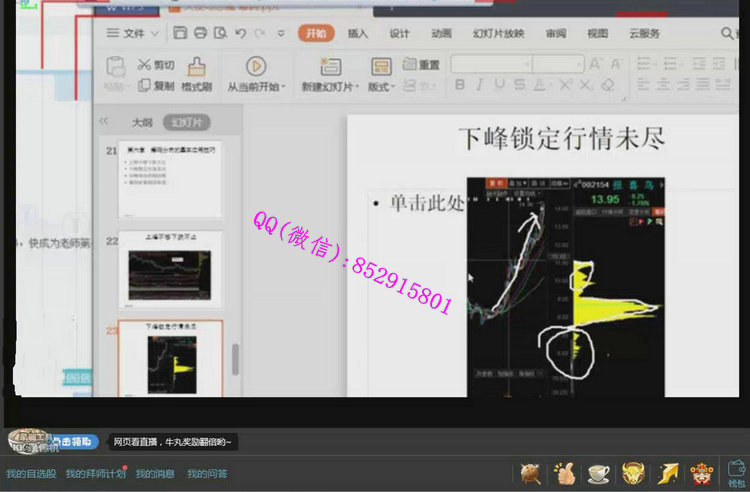750x492 pixels.
Task: Click the Save icon in quick toolbar
Action: click(179, 33)
